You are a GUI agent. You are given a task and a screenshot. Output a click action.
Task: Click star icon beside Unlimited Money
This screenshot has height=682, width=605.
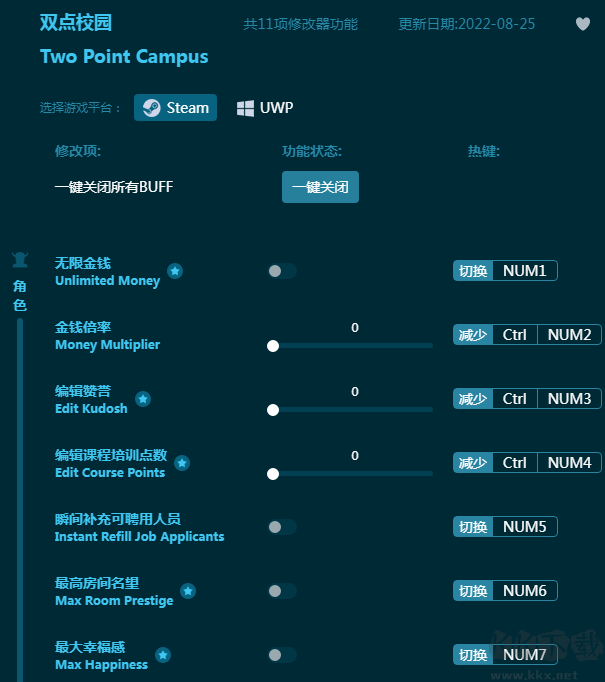[175, 271]
